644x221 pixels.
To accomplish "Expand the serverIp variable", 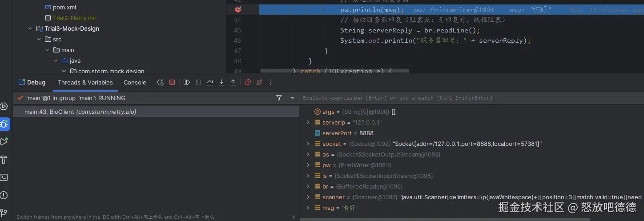I will point(308,122).
